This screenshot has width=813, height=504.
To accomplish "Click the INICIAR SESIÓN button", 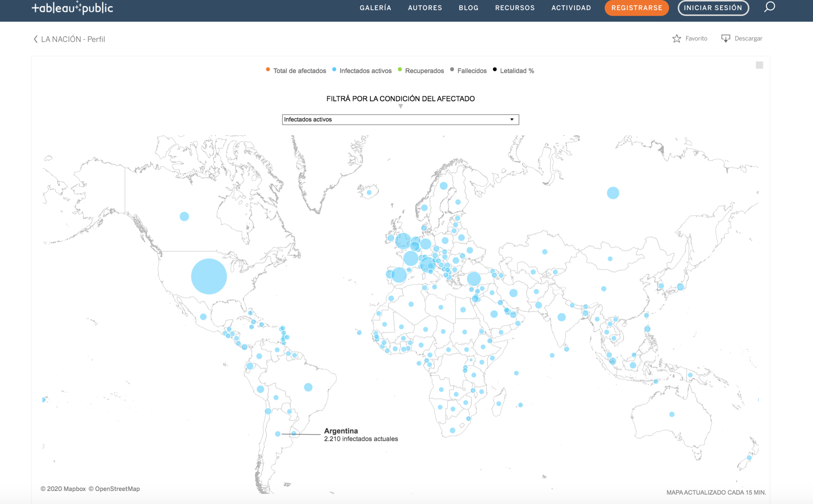I will tap(713, 8).
